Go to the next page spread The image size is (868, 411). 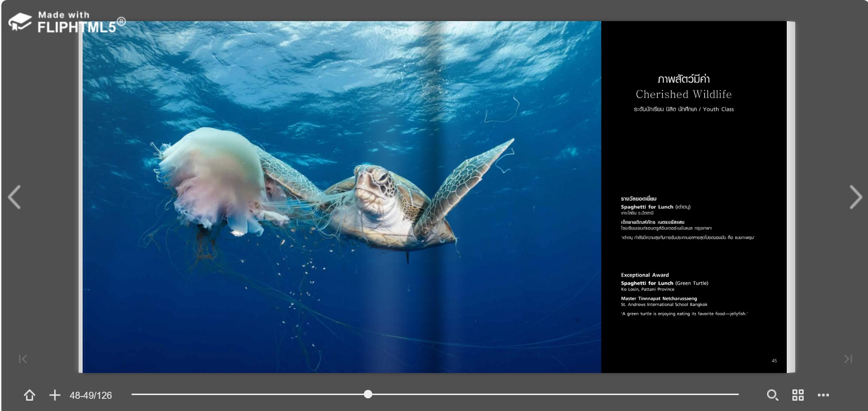click(855, 197)
